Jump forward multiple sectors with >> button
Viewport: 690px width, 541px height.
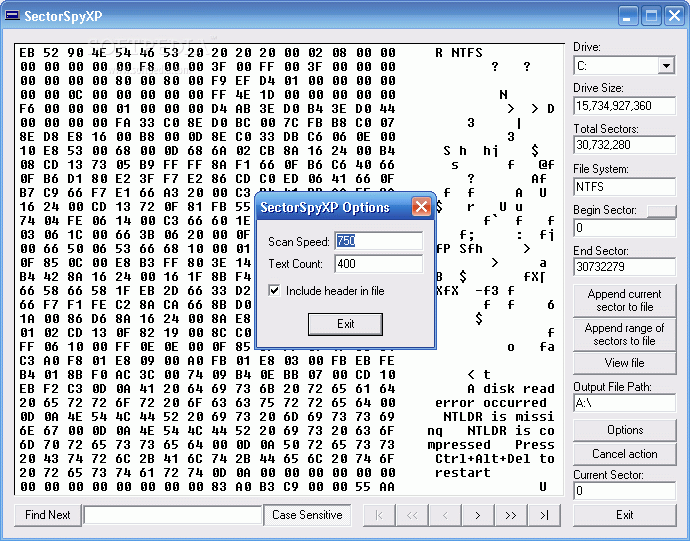pyautogui.click(x=511, y=515)
